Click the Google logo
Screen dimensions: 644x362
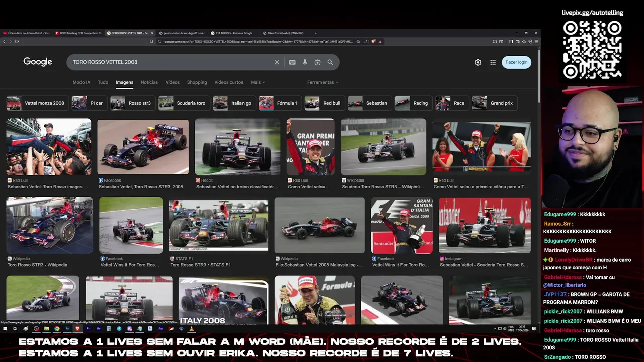point(38,62)
